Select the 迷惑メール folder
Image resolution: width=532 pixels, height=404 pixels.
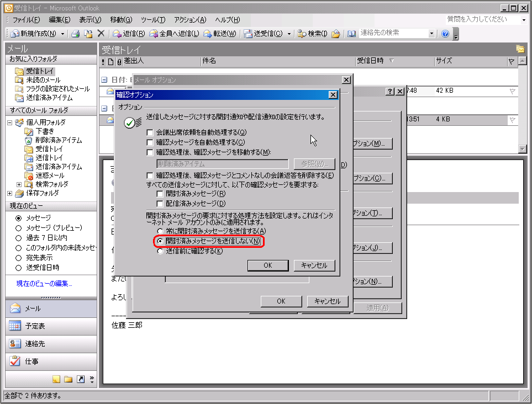coord(44,176)
